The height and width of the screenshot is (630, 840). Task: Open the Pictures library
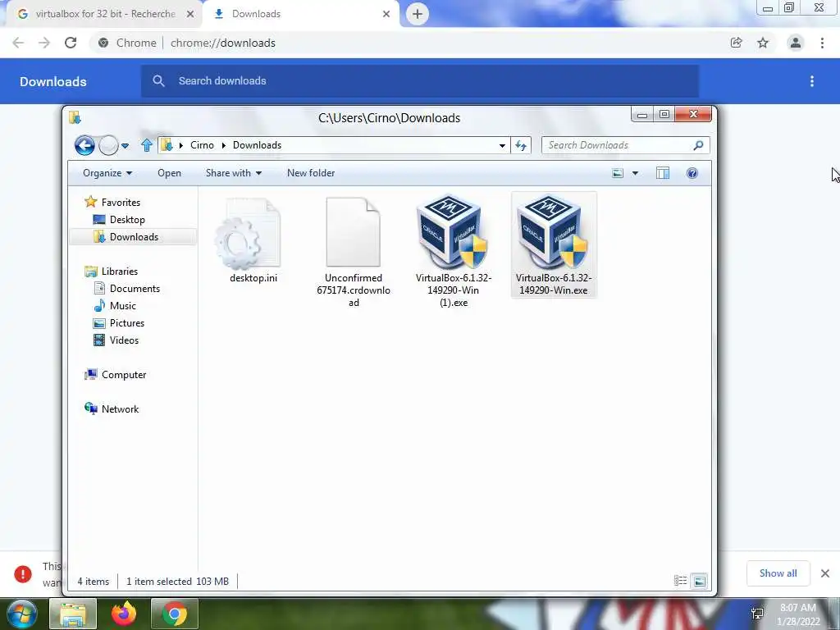119,323
